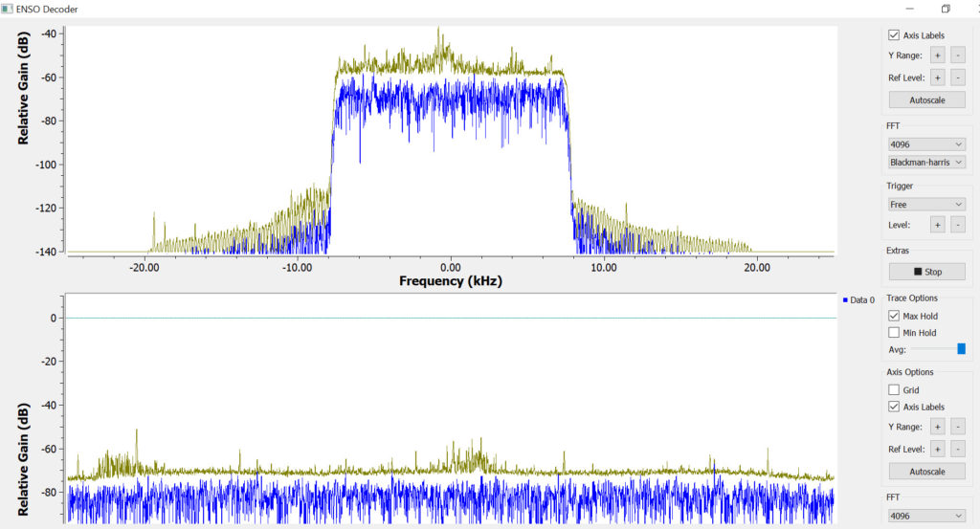Open the top FFT size 4096 dropdown

click(x=926, y=144)
